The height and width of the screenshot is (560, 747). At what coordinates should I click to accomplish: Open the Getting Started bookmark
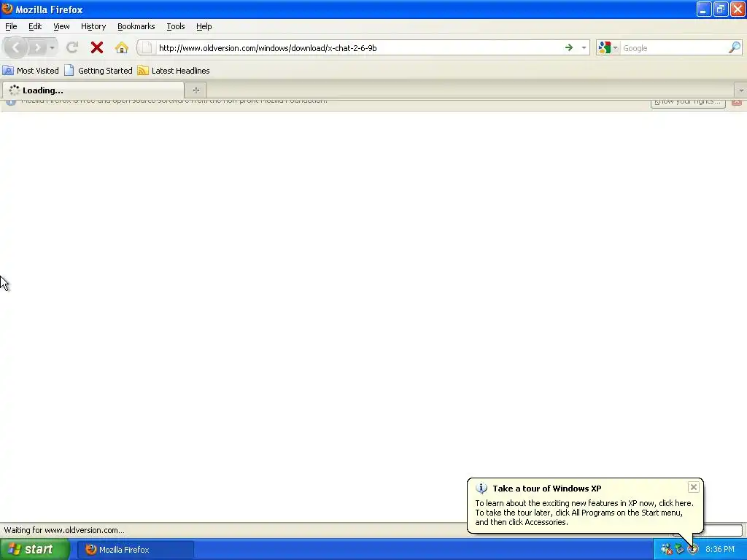[x=98, y=71]
